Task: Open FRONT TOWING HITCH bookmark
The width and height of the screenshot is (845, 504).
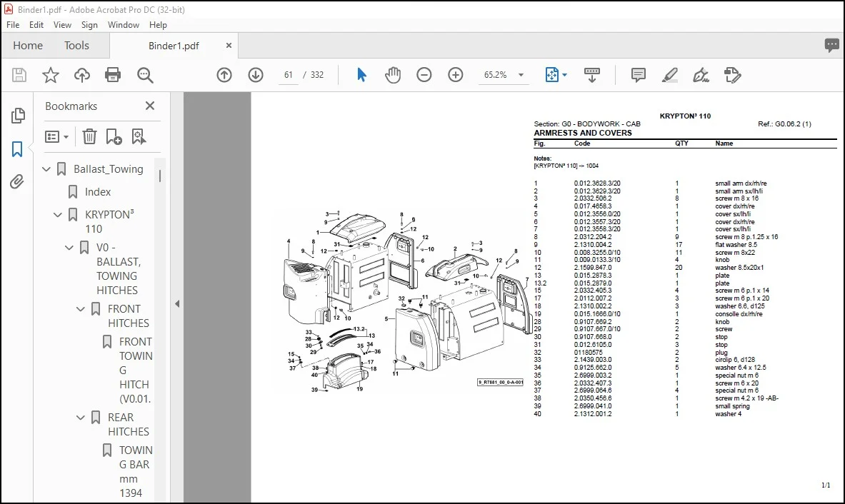Action: pyautogui.click(x=135, y=370)
